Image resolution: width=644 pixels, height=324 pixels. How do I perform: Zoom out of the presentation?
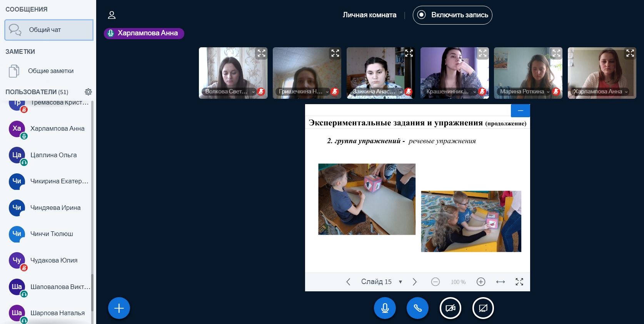(435, 282)
